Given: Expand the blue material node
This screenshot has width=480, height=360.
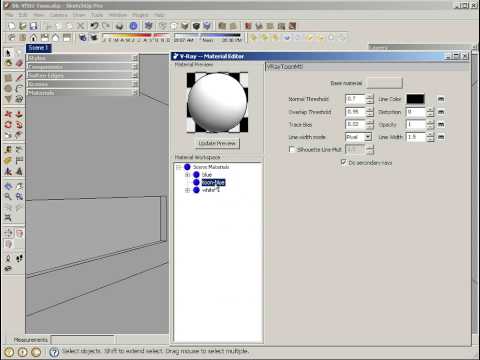Looking at the screenshot, I should click(187, 175).
